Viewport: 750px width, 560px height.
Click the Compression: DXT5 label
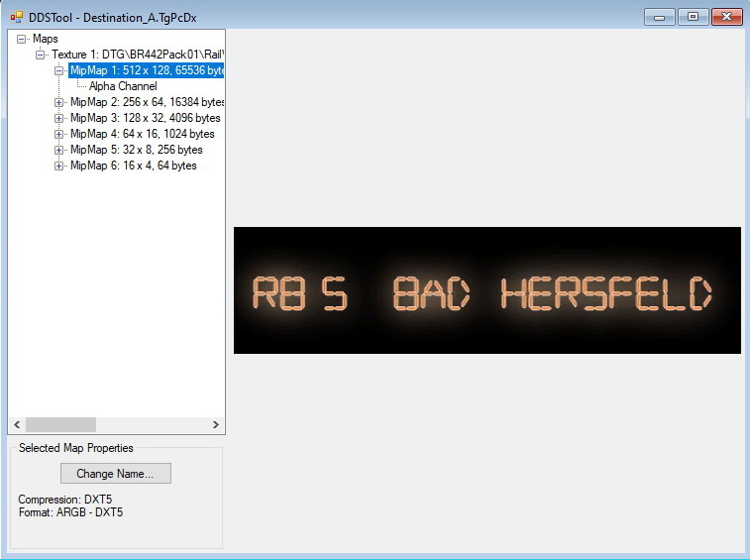click(x=65, y=500)
